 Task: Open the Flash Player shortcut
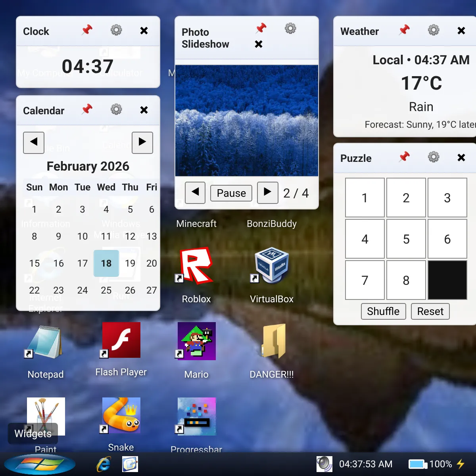(121, 340)
